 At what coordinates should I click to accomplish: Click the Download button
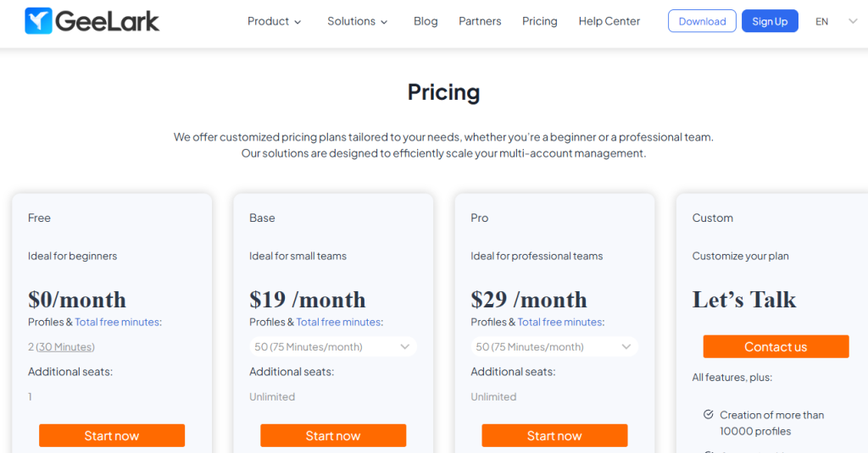(702, 21)
